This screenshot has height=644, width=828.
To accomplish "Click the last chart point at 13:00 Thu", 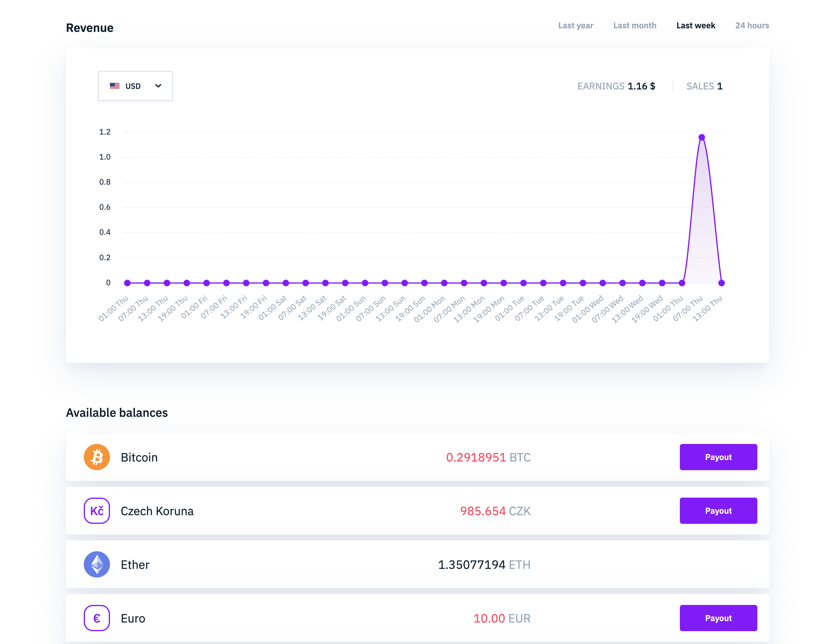I will pos(722,283).
